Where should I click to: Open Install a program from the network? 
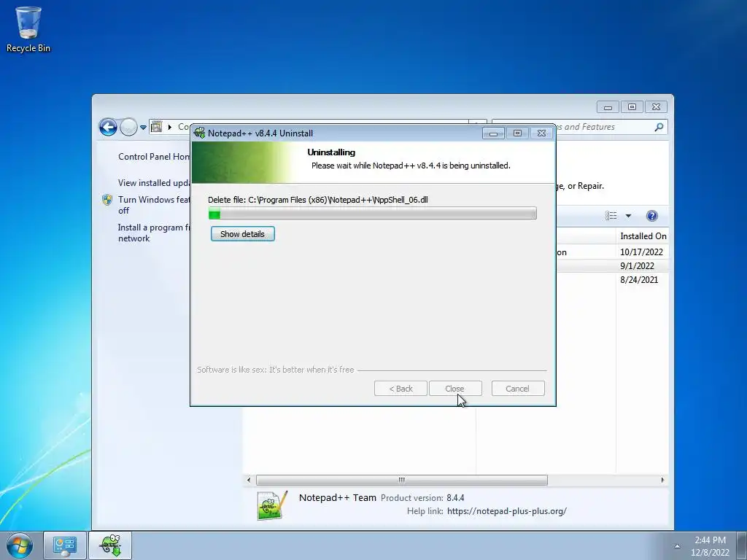pyautogui.click(x=154, y=233)
